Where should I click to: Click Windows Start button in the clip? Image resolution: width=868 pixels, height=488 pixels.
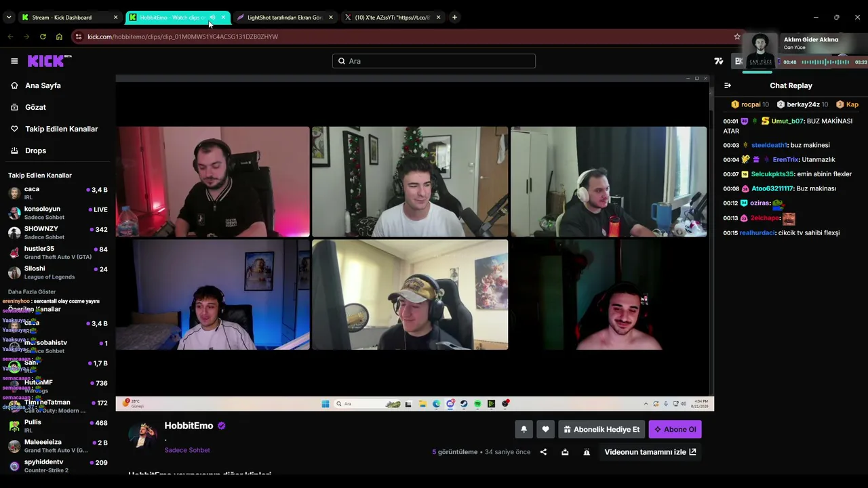(325, 404)
